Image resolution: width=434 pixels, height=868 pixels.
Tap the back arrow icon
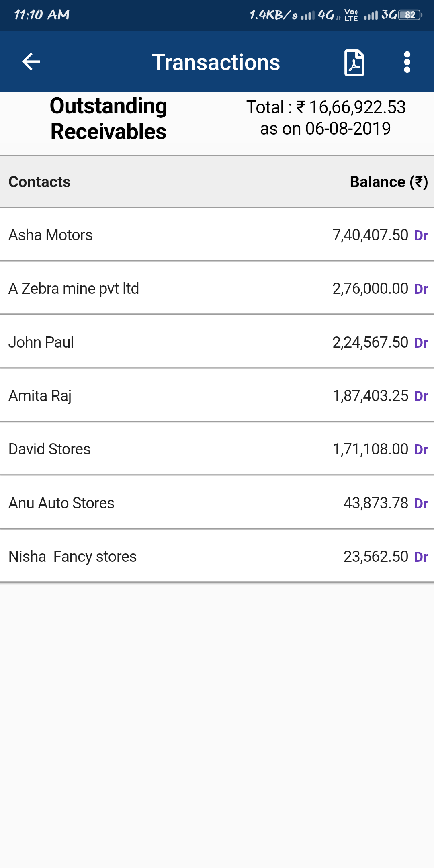(31, 62)
